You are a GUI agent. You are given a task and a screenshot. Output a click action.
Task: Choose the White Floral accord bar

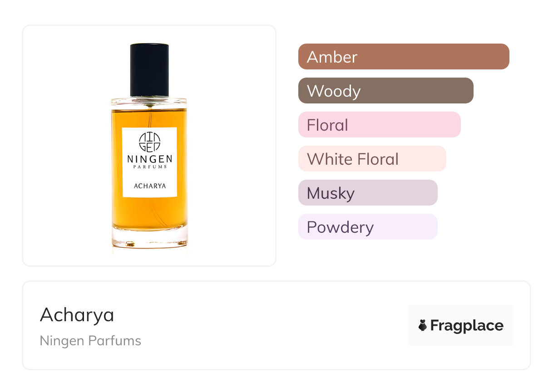point(372,159)
